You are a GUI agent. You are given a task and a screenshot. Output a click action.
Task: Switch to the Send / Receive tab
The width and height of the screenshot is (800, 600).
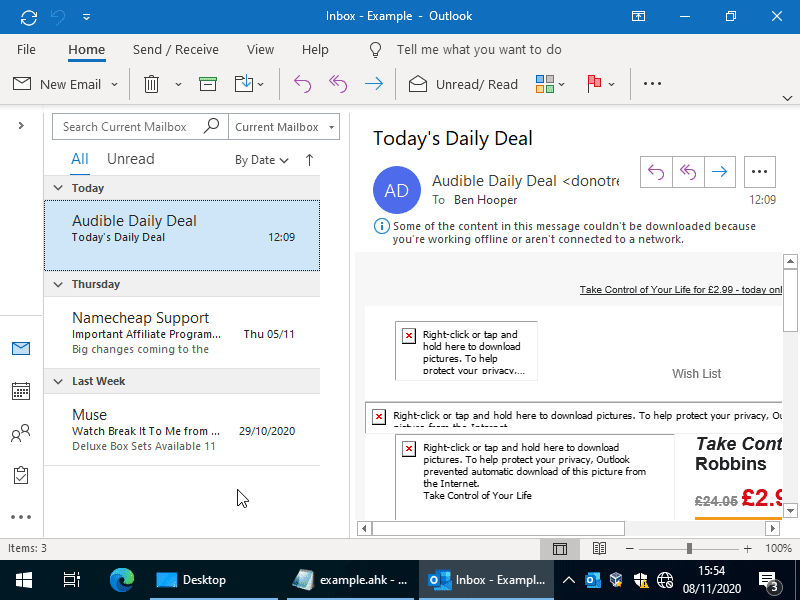click(176, 49)
